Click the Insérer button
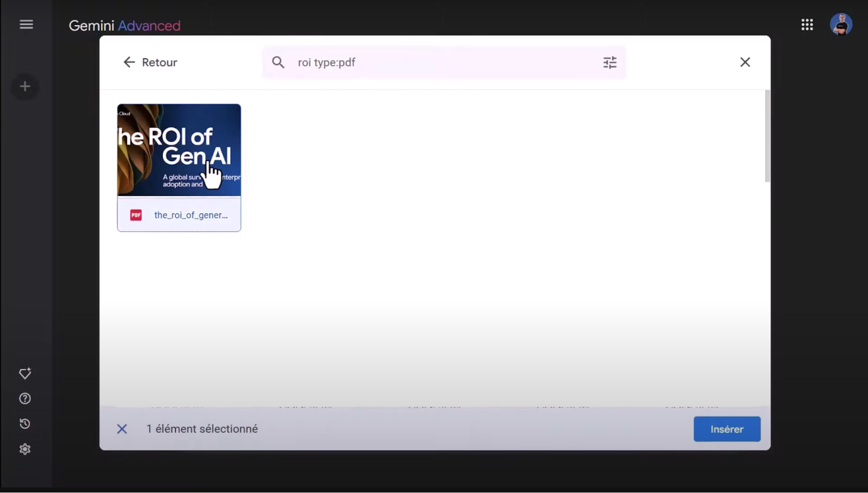868x493 pixels. point(727,429)
